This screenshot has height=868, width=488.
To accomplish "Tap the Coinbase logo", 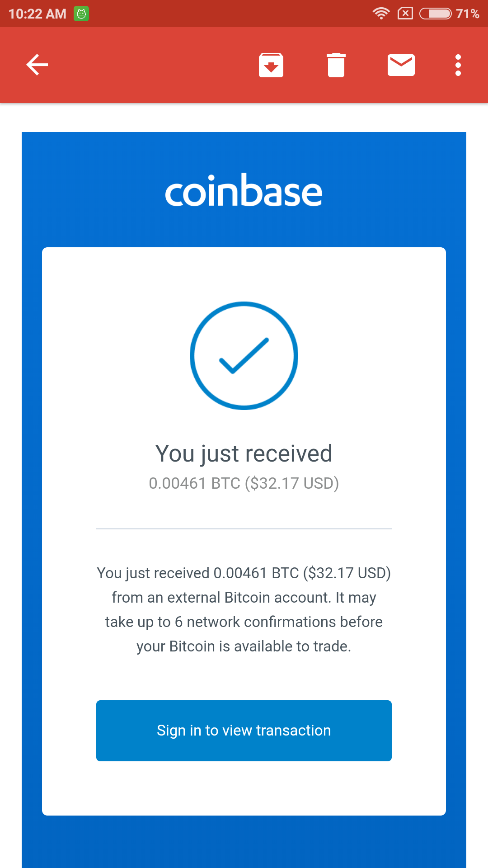I will coord(244,192).
